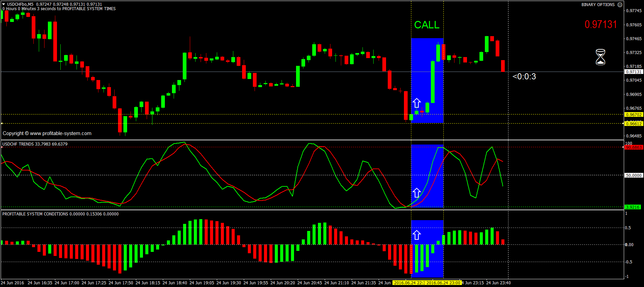Click the Copyright www.profitable-system.com label

[47, 133]
